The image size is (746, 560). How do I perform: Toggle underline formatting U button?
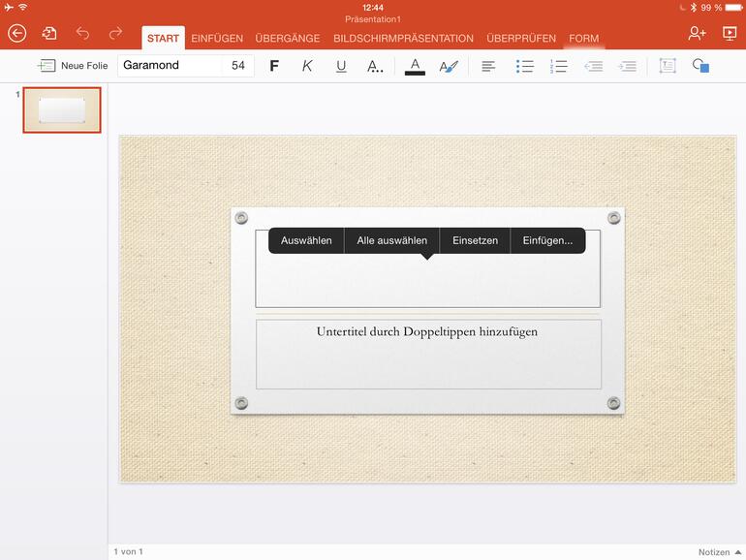[x=341, y=66]
